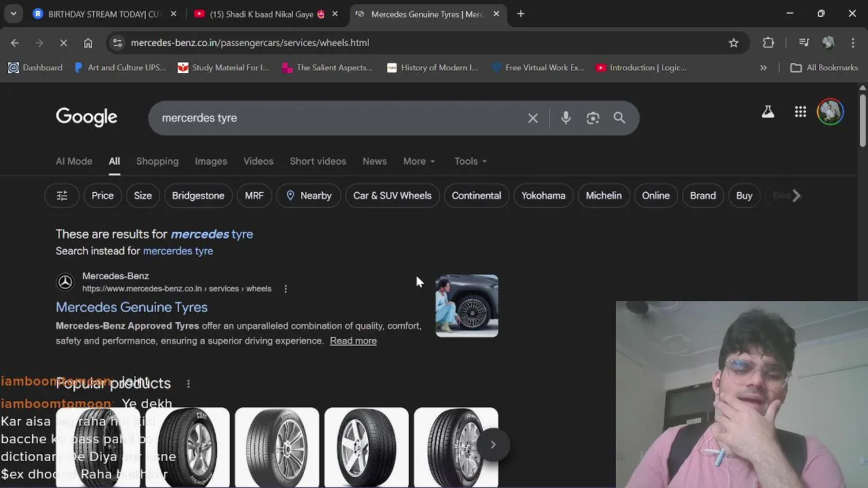Open the Extensions puzzle icon
868x488 pixels.
click(768, 43)
